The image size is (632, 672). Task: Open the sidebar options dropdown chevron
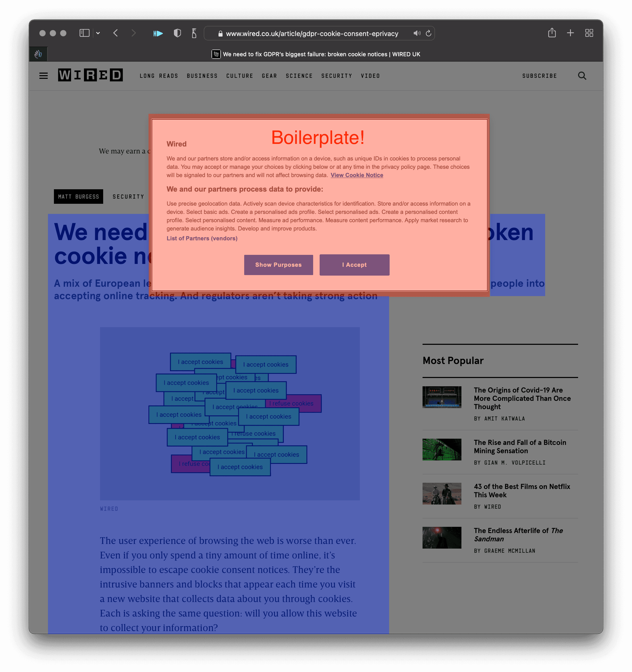(x=98, y=33)
